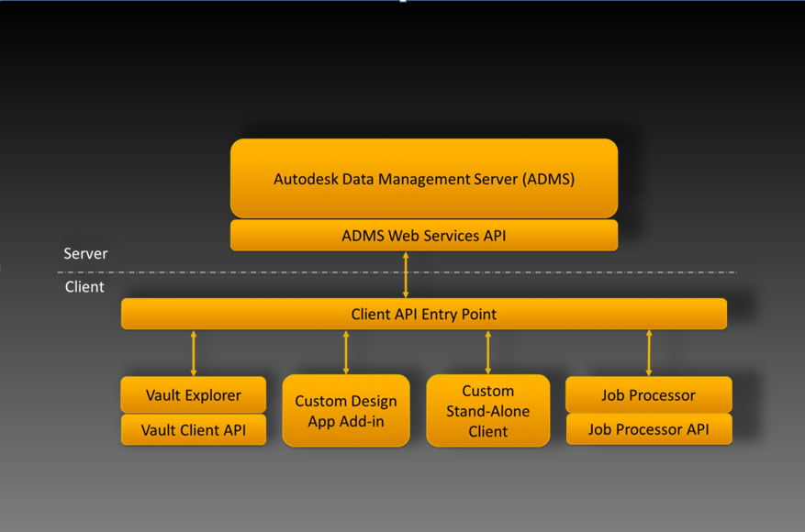Click the dashed Server/Client divider line
805x532 pixels.
397,272
